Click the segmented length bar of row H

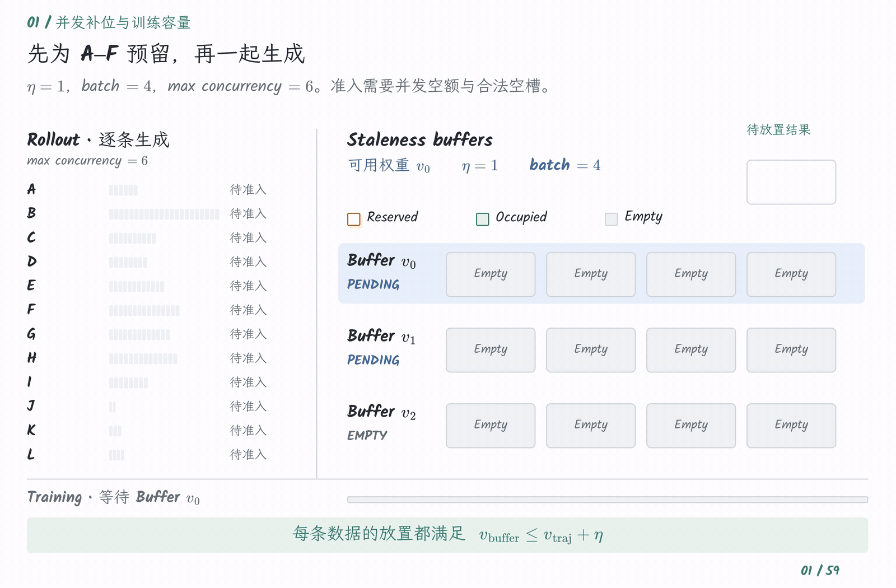coord(143,359)
